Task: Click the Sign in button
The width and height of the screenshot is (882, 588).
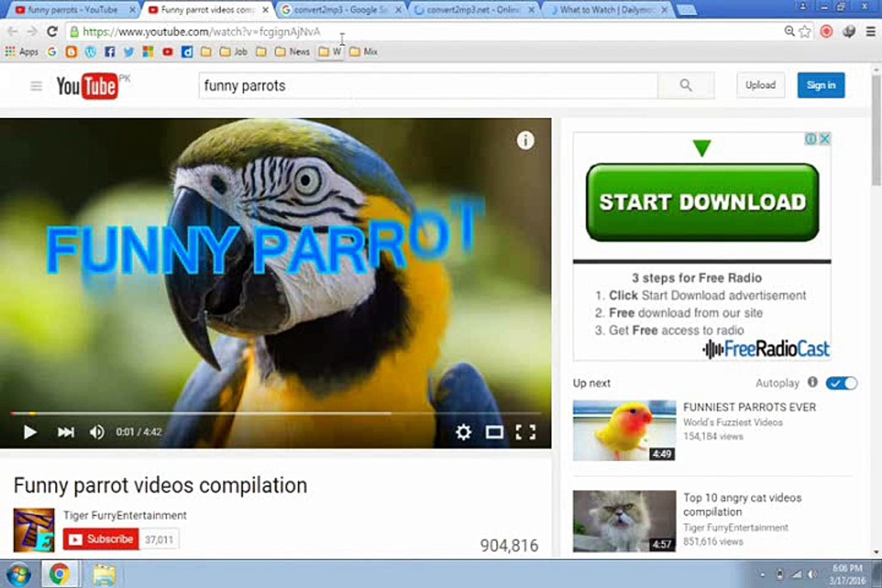Action: (x=820, y=85)
